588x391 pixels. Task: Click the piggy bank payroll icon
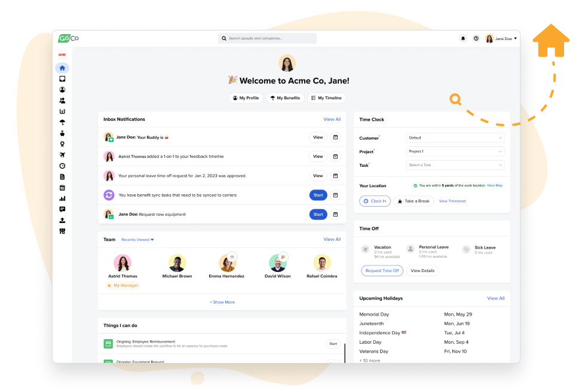(x=62, y=133)
